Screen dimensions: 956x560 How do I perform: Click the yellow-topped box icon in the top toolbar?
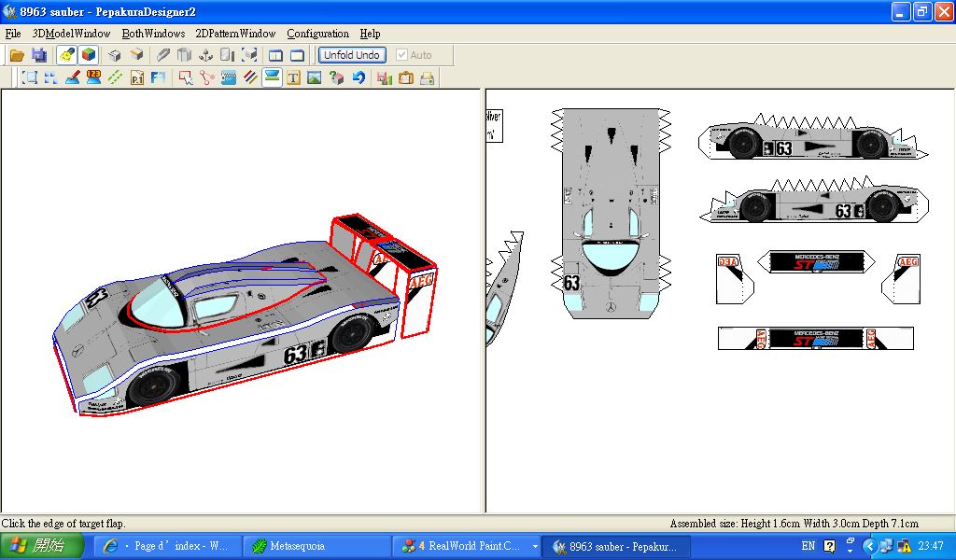136,55
